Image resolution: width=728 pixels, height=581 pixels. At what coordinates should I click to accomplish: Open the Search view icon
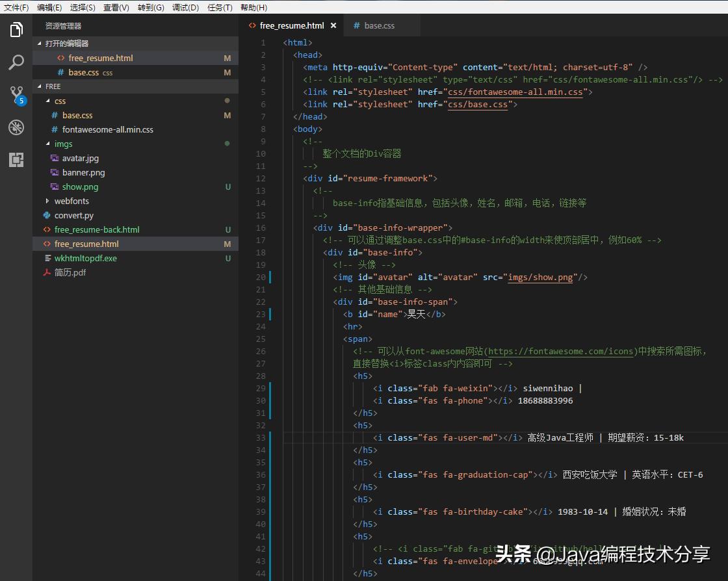click(x=16, y=62)
